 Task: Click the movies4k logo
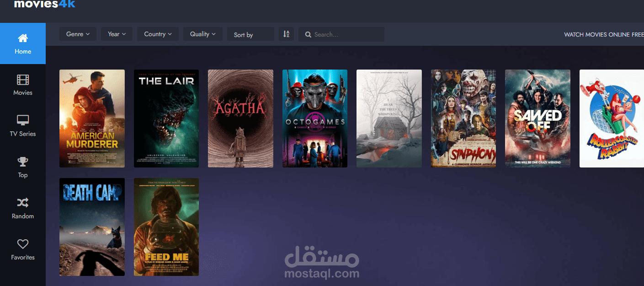[x=45, y=4]
